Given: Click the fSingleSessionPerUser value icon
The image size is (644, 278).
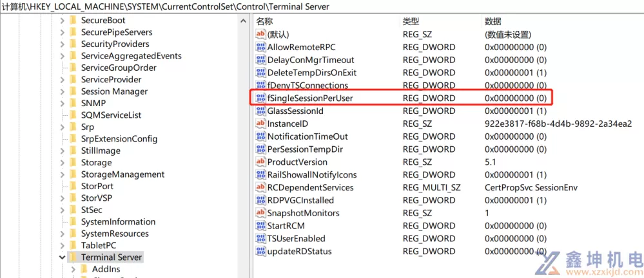Looking at the screenshot, I should [261, 98].
